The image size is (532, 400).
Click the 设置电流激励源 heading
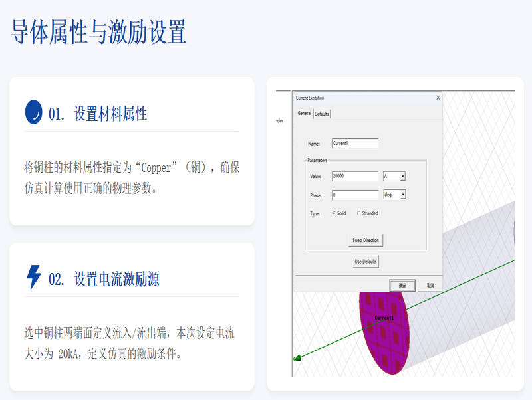[x=116, y=278]
